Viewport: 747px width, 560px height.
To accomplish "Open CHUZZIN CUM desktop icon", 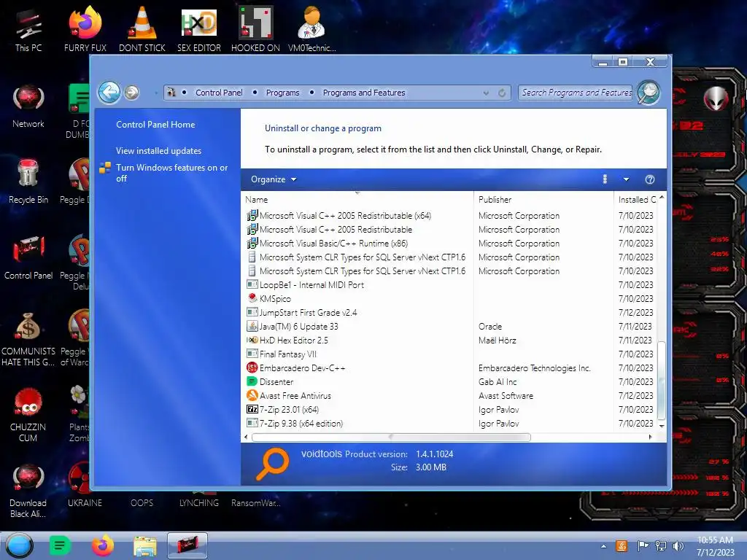I will [28, 415].
